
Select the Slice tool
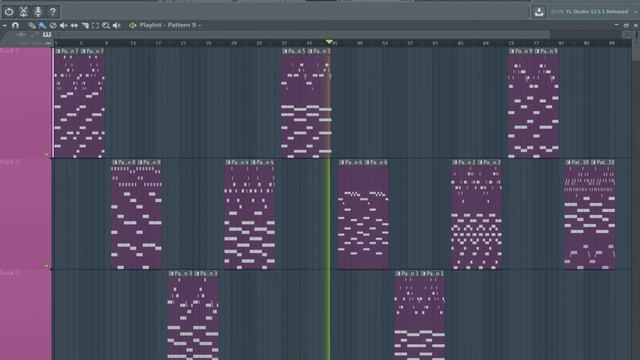(85, 25)
